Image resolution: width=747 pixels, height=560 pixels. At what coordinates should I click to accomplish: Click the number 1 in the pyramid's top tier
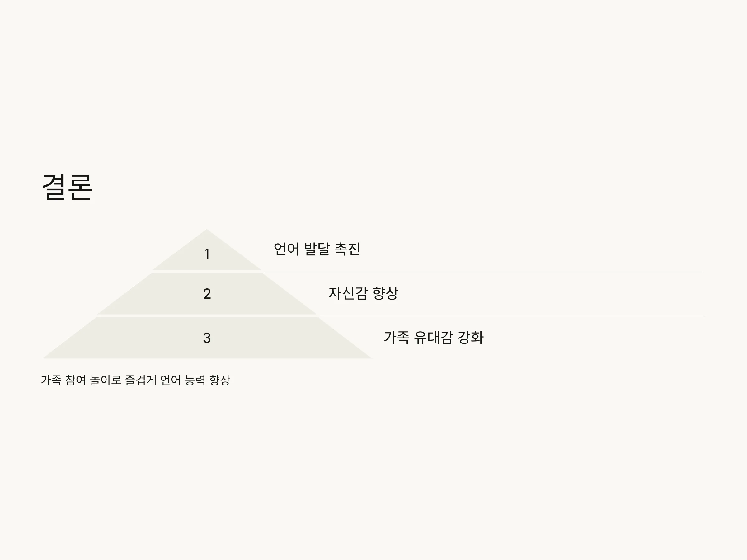(x=207, y=254)
